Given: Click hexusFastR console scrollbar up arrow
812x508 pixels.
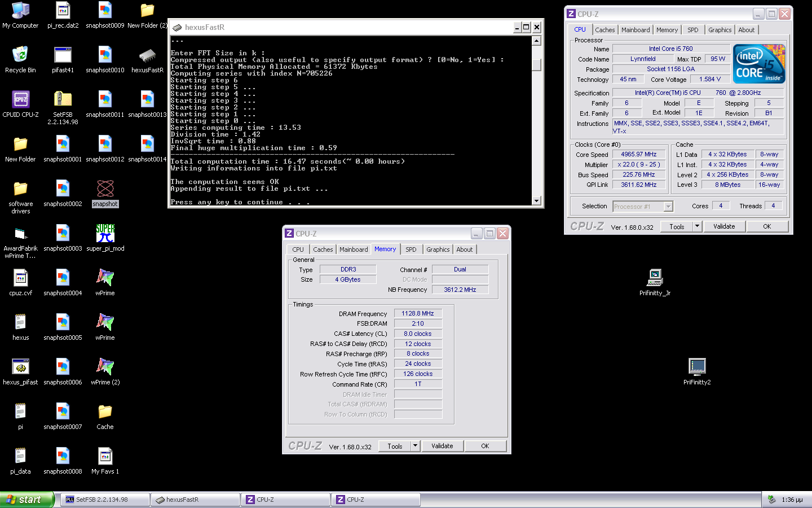Looking at the screenshot, I should (x=536, y=41).
